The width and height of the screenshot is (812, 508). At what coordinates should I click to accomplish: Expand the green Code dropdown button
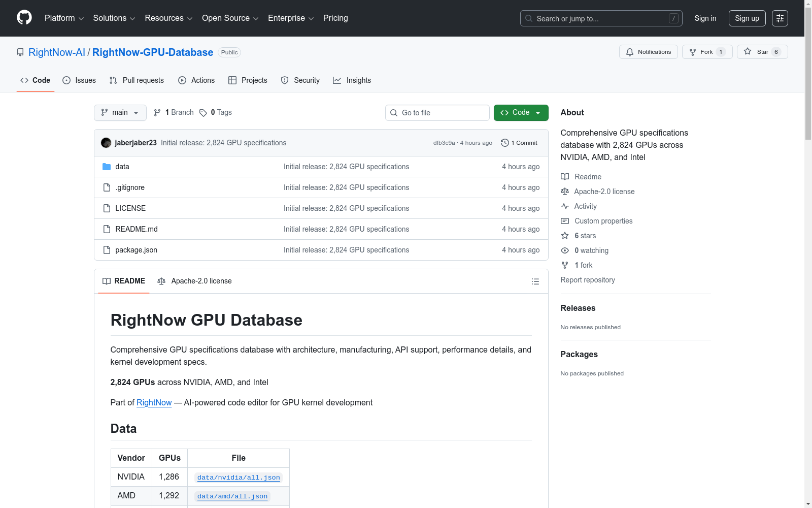point(521,113)
